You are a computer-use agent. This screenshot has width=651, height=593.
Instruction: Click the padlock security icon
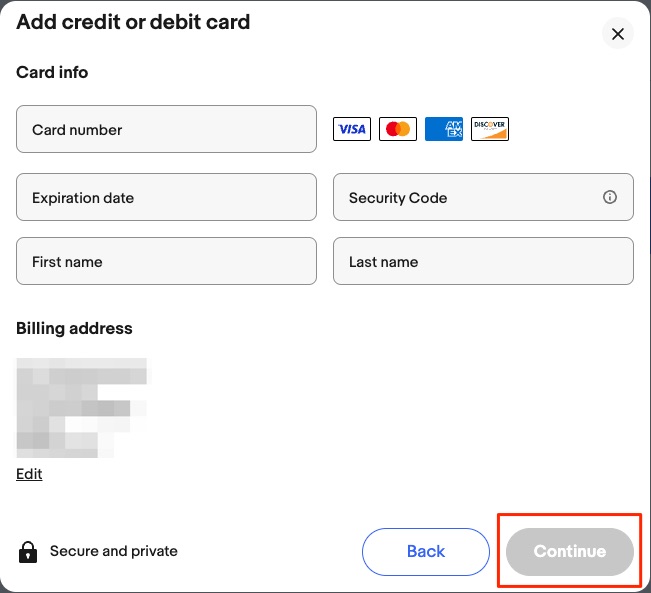coord(28,551)
